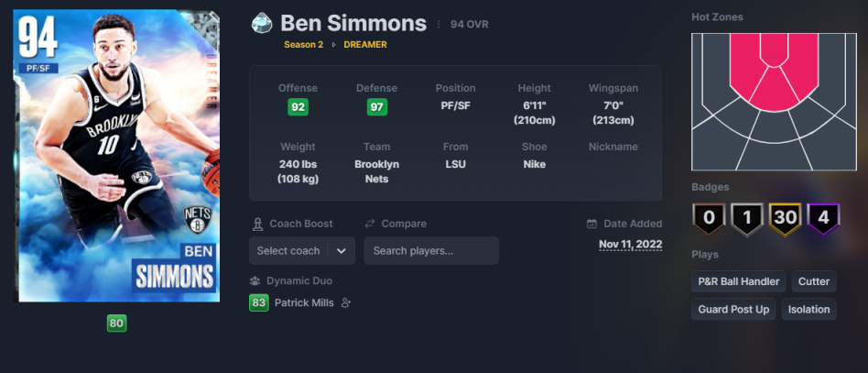Click the Dynamic Duo group icon
This screenshot has height=373, width=868.
pos(255,281)
